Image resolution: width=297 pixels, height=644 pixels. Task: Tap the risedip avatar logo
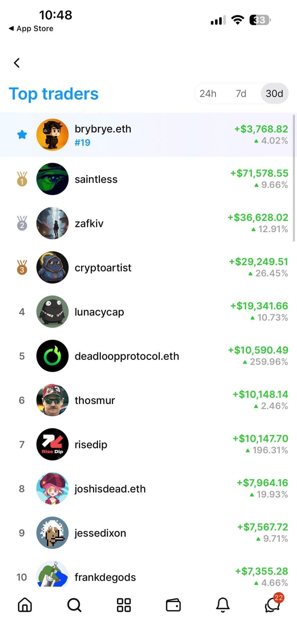(53, 444)
